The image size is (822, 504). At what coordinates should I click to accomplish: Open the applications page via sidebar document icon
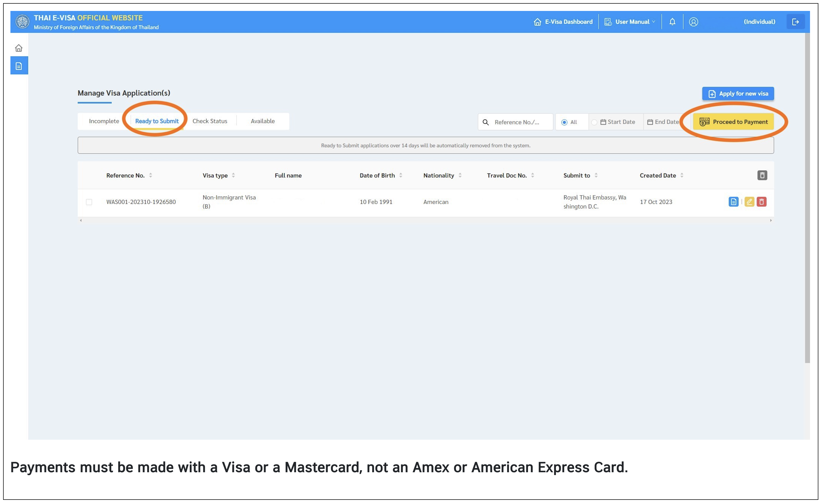(x=19, y=65)
